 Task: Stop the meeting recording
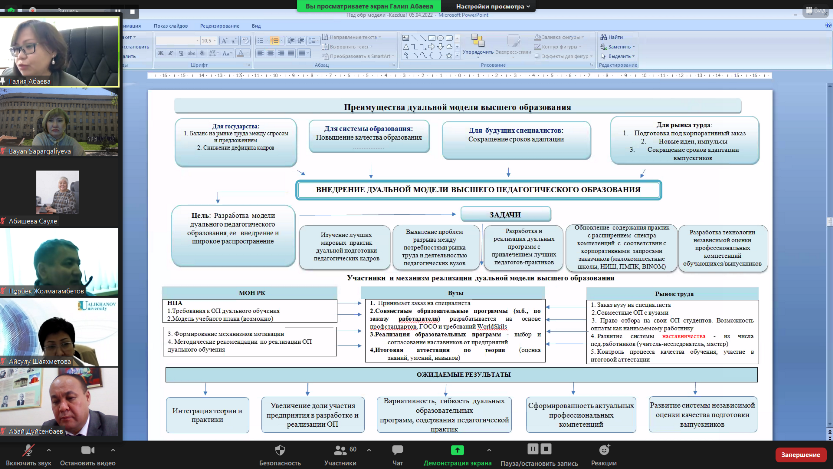547,449
